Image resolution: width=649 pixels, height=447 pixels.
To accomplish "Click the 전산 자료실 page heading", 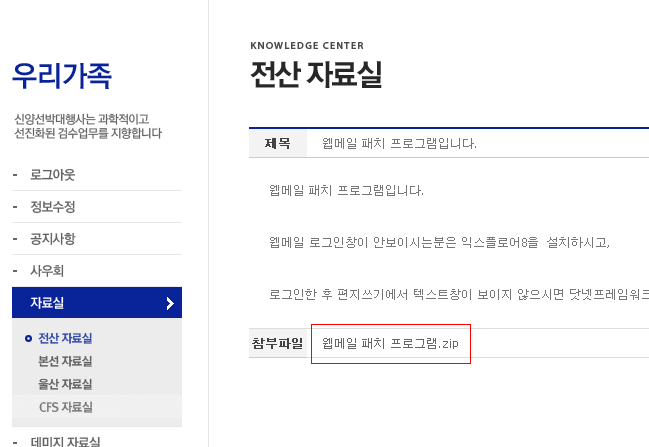I will point(316,74).
